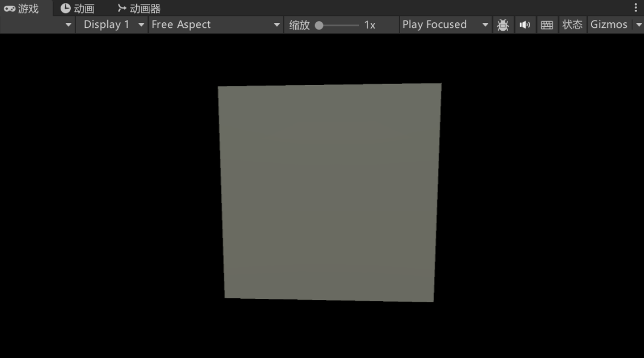Image resolution: width=644 pixels, height=358 pixels.
Task: Toggle the Frame Debugger bug icon
Action: 503,25
